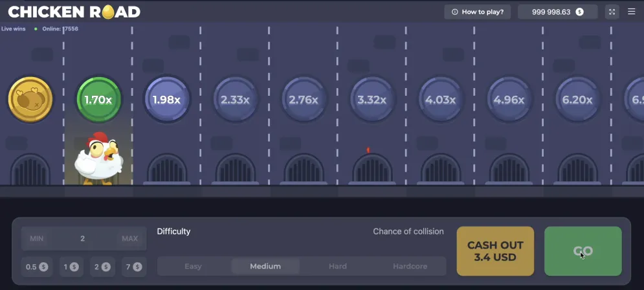Click the bet amount field showing 2

coord(83,239)
